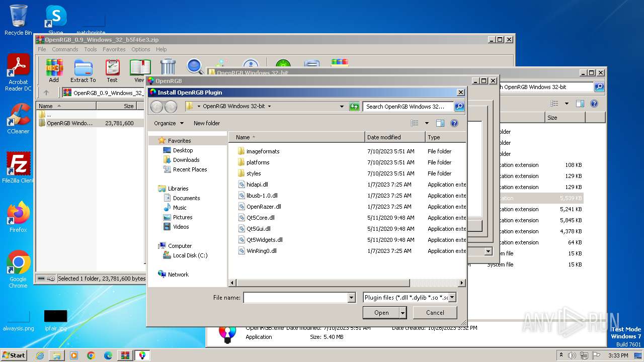This screenshot has width=644, height=362.
Task: Open Organize dropdown in plugin dialog
Action: [169, 123]
